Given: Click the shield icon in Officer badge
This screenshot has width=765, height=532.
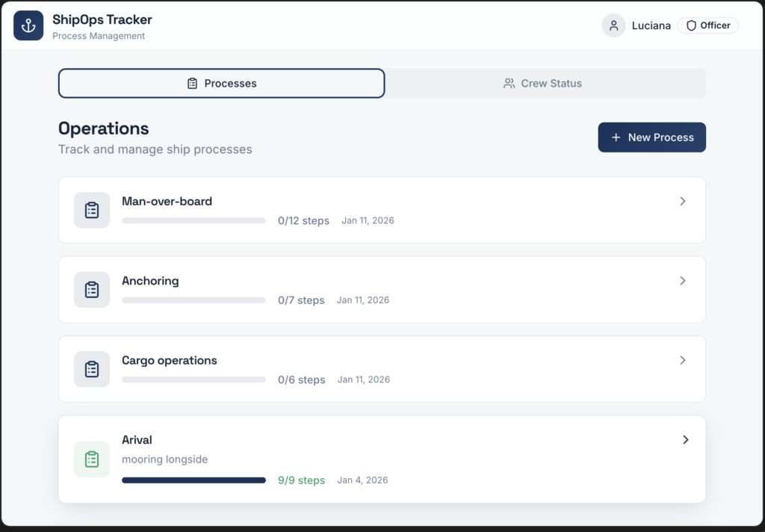Looking at the screenshot, I should tap(691, 25).
